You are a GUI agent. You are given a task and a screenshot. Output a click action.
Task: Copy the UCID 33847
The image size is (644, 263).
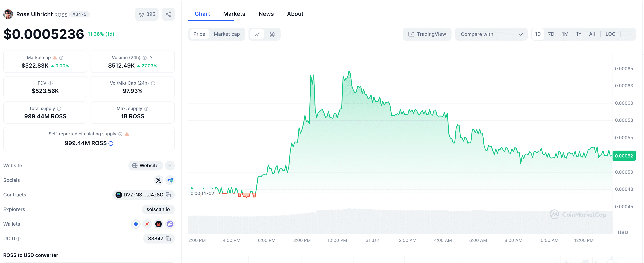[169, 239]
